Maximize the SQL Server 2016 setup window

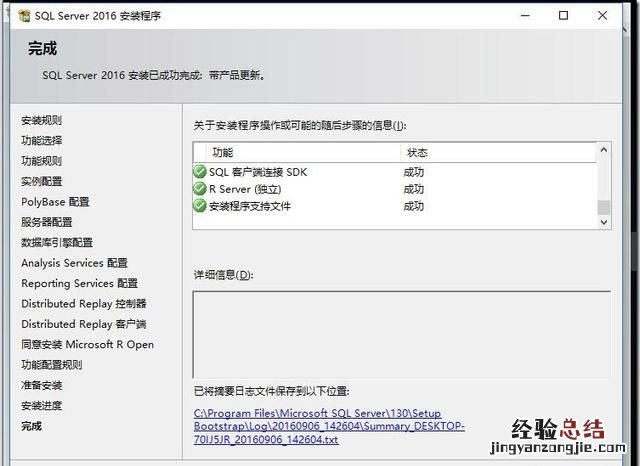pos(563,16)
